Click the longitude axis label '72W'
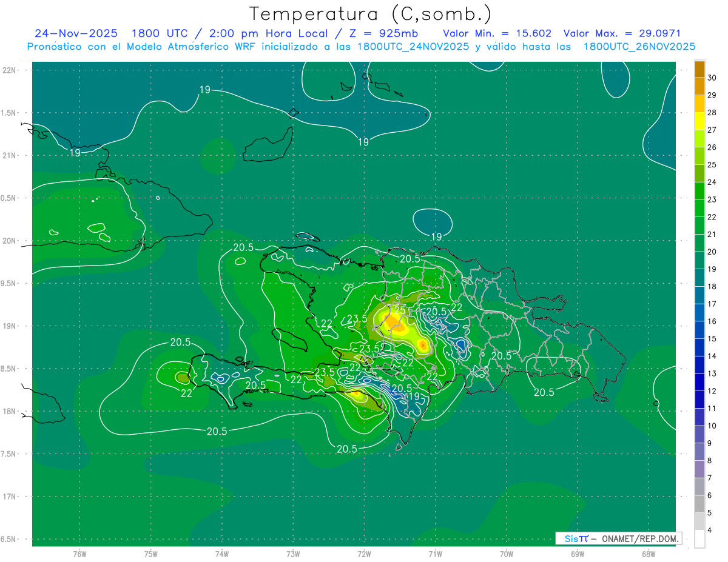The width and height of the screenshot is (728, 562). pyautogui.click(x=364, y=554)
